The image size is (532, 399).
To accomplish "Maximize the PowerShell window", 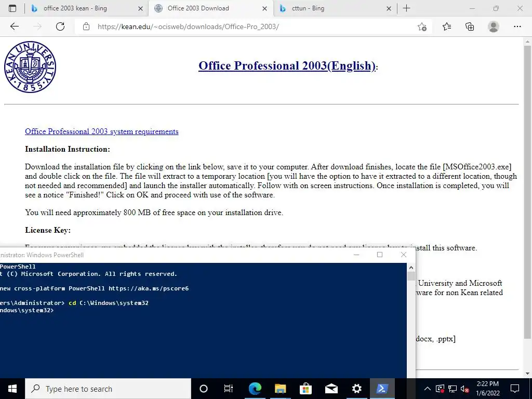I will (x=380, y=255).
